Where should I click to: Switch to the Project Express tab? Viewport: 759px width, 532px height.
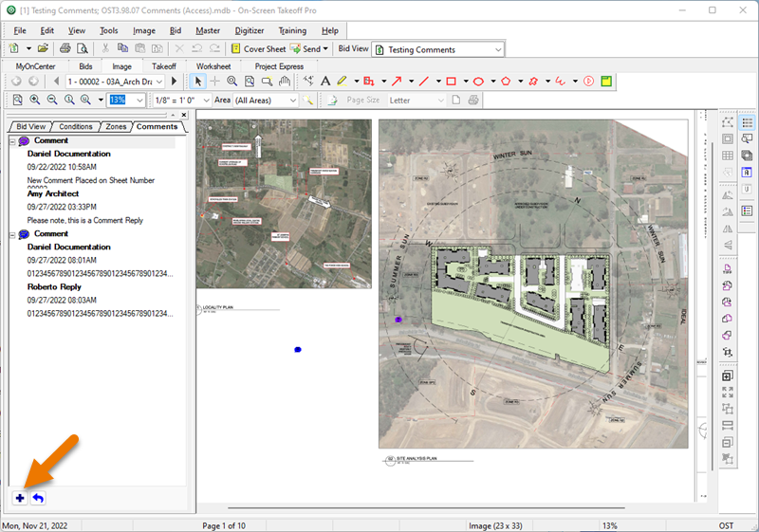point(279,66)
